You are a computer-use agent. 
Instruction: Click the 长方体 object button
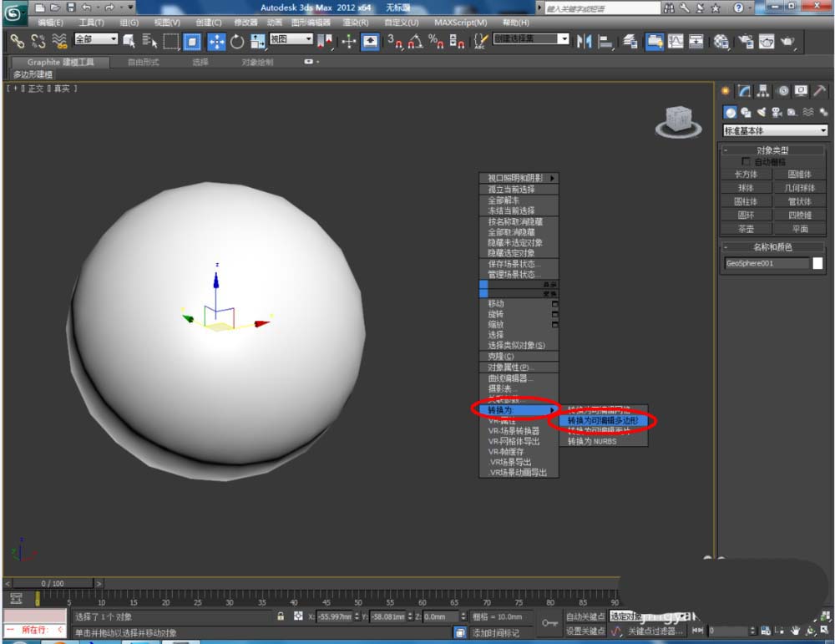[745, 175]
